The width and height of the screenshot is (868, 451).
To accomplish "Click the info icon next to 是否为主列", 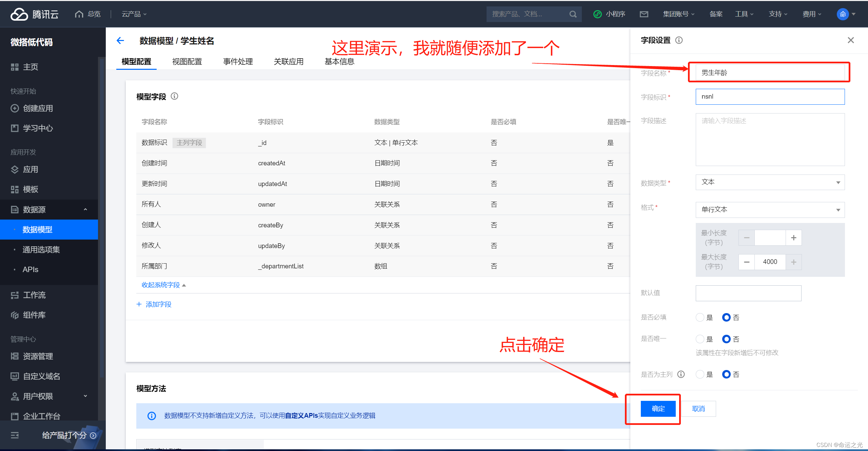I will click(681, 374).
